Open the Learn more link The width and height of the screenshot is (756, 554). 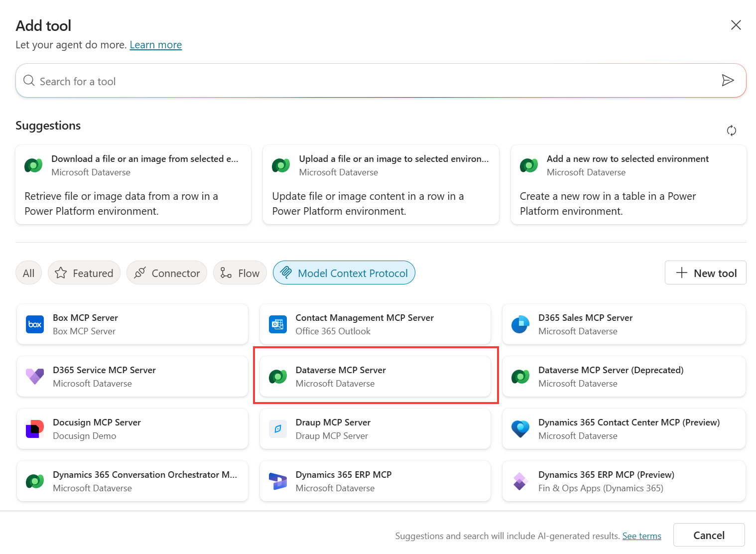155,45
